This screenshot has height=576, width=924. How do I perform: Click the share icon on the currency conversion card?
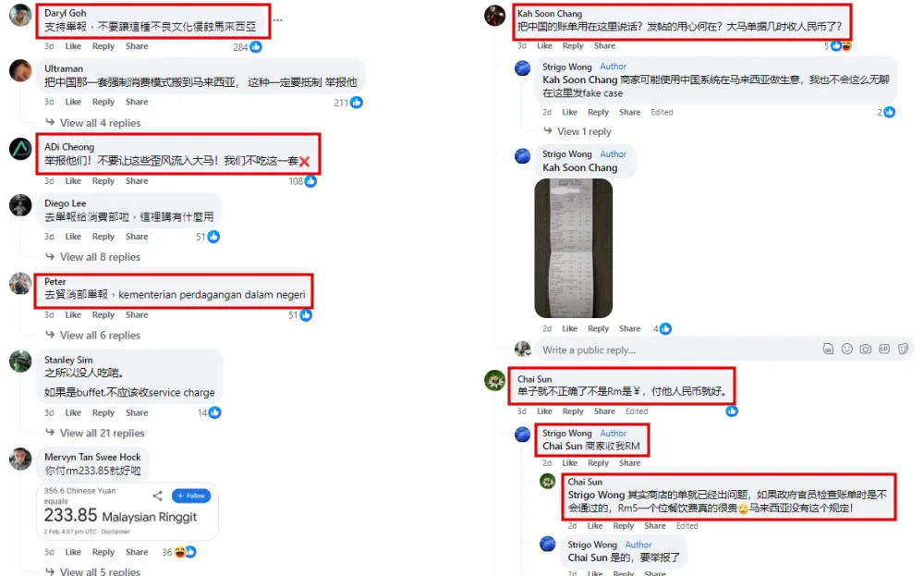point(157,496)
